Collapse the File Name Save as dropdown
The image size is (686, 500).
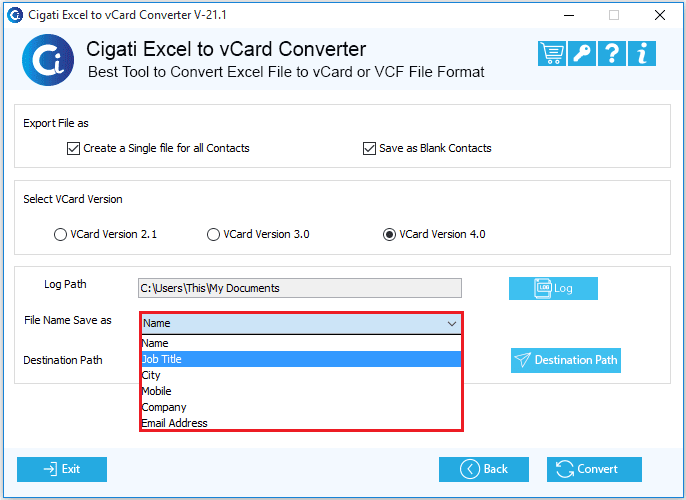tap(452, 324)
